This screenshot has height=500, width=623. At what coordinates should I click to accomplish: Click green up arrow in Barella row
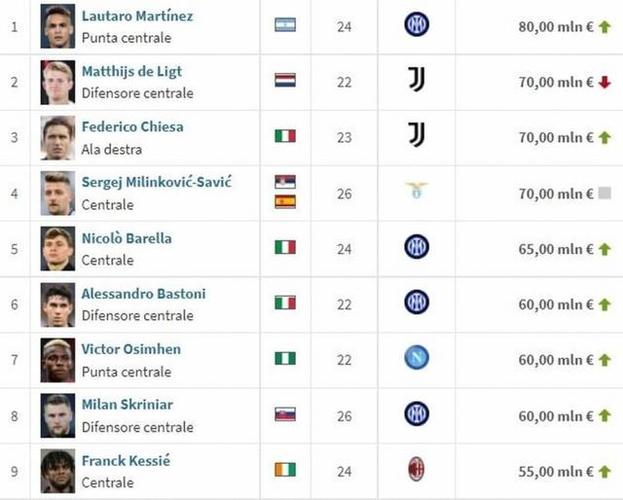click(604, 249)
